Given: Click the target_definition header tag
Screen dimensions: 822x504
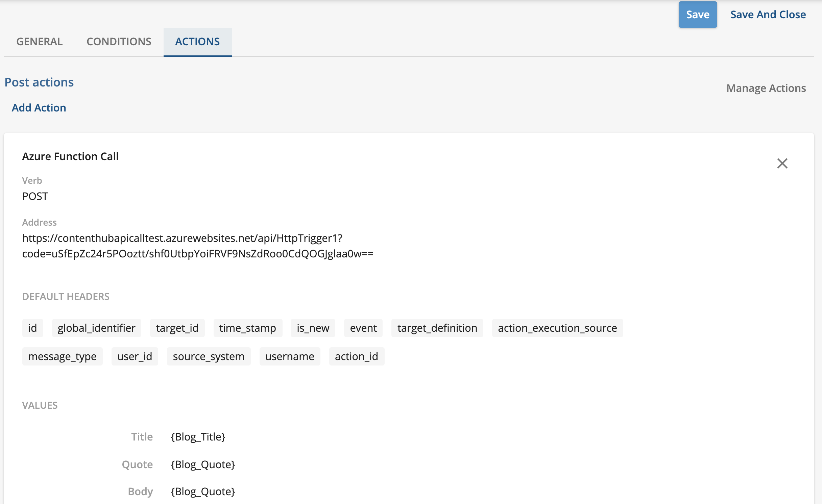Looking at the screenshot, I should pos(437,328).
